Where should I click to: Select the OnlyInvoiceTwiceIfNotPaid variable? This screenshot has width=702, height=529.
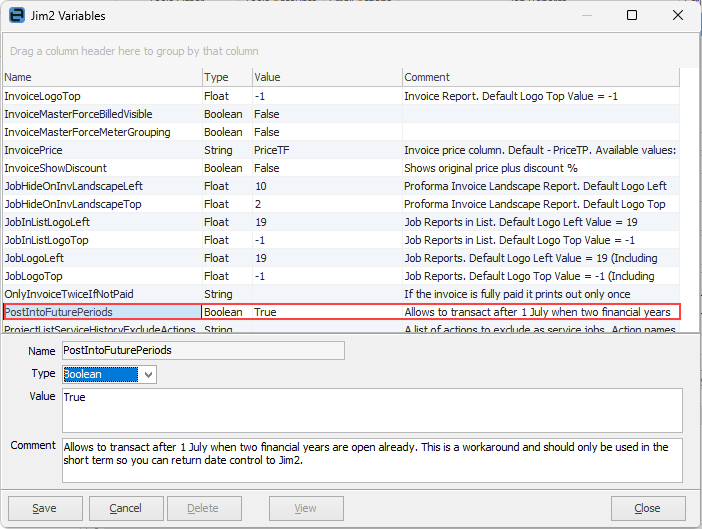tap(69, 294)
